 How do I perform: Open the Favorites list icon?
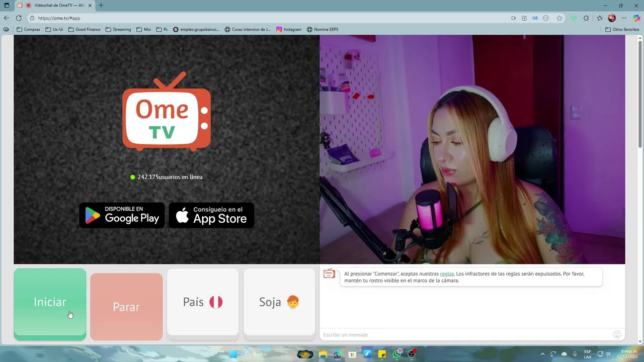tap(600, 18)
